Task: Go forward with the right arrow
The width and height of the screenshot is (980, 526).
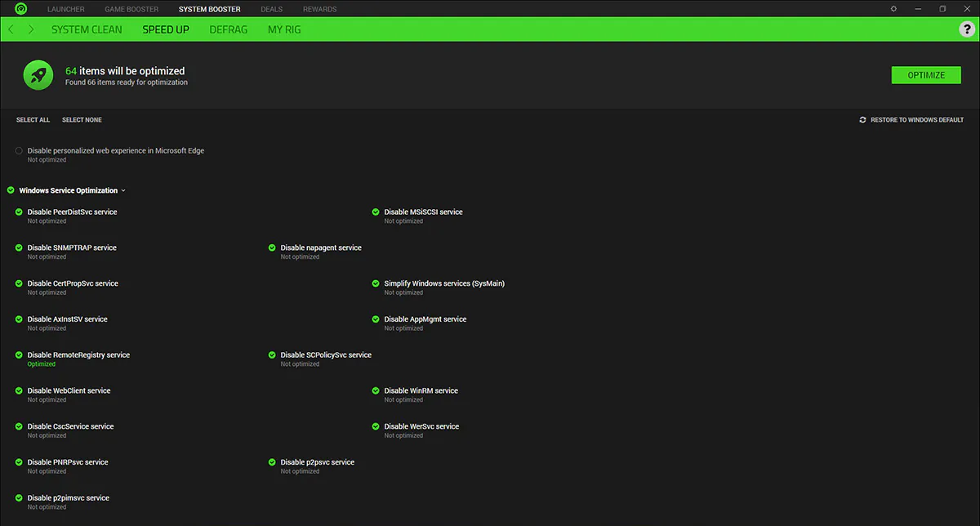Action: tap(31, 29)
